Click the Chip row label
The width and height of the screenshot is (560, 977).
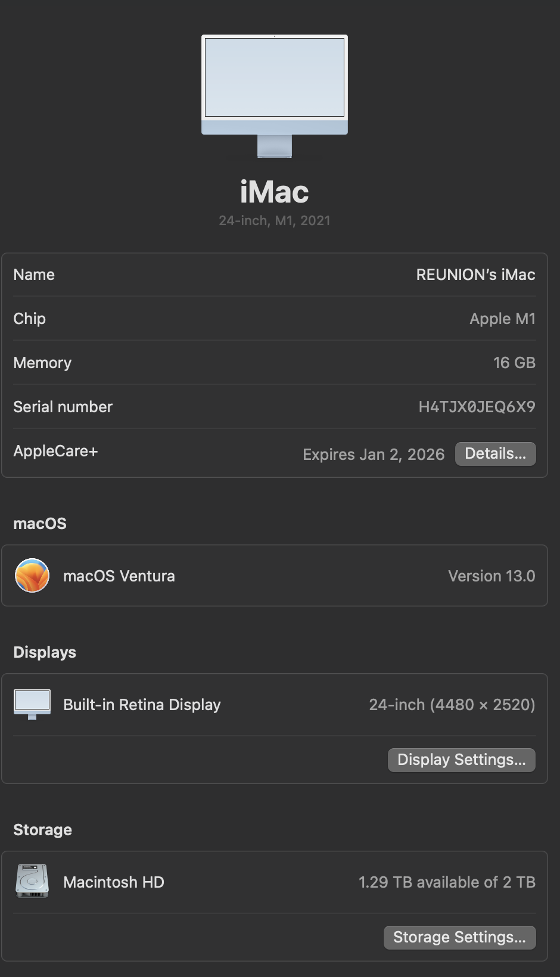(29, 319)
